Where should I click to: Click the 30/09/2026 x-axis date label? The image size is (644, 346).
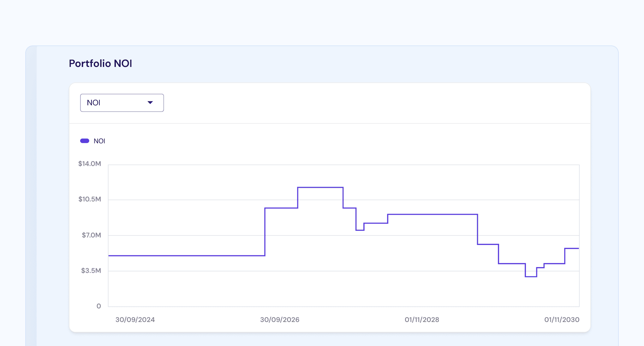click(280, 319)
